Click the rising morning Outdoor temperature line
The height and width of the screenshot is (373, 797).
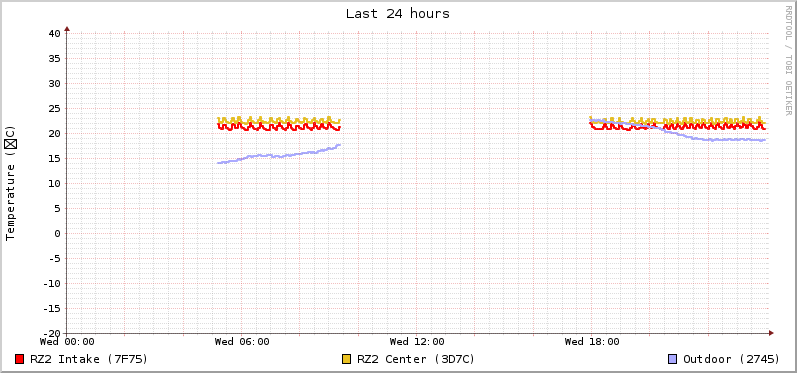click(x=279, y=154)
